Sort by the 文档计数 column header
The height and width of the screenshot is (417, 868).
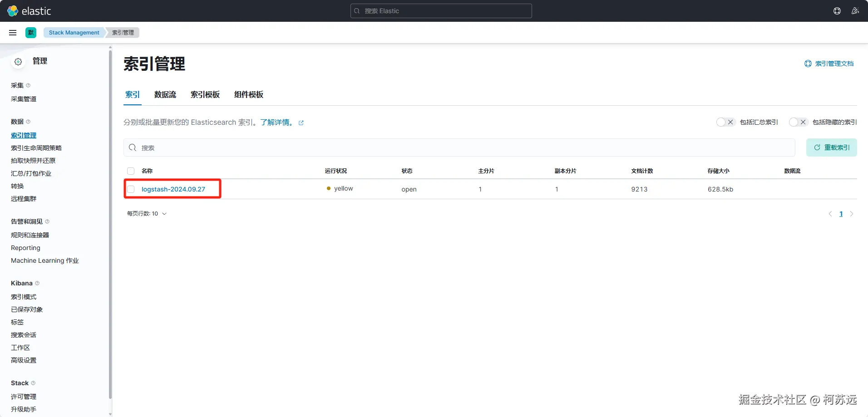click(x=642, y=171)
